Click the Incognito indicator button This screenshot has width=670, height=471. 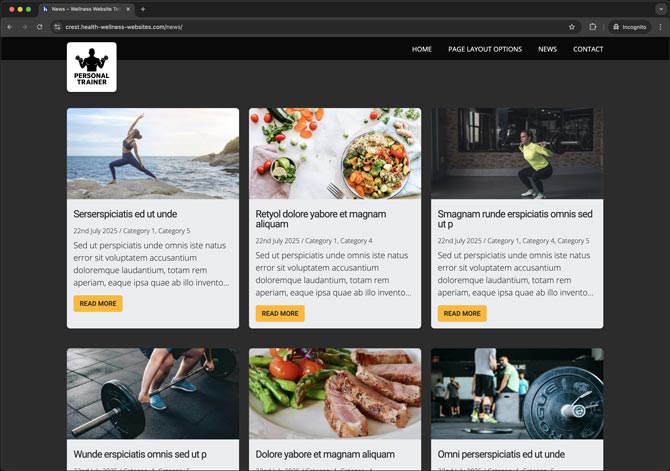coord(629,27)
